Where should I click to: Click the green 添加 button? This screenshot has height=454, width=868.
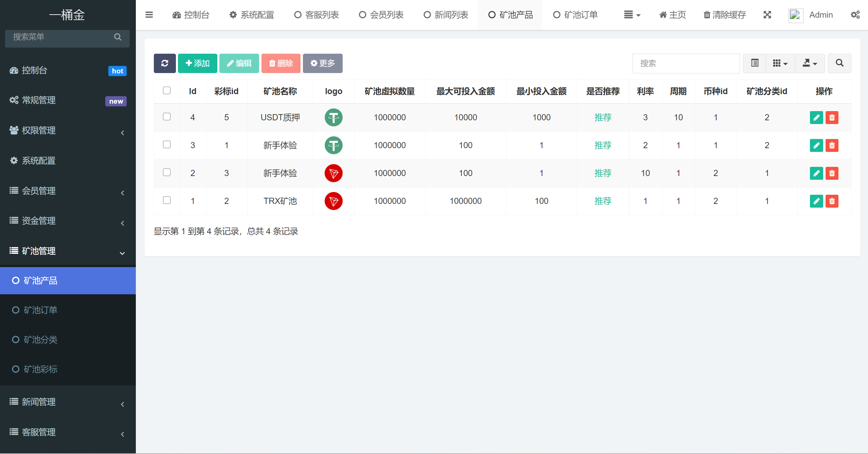pyautogui.click(x=198, y=63)
